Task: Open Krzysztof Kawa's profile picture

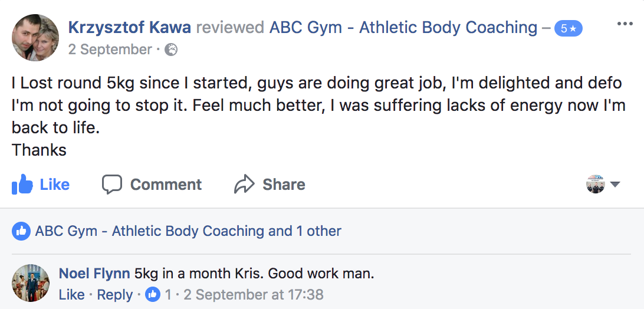Action: pyautogui.click(x=35, y=38)
